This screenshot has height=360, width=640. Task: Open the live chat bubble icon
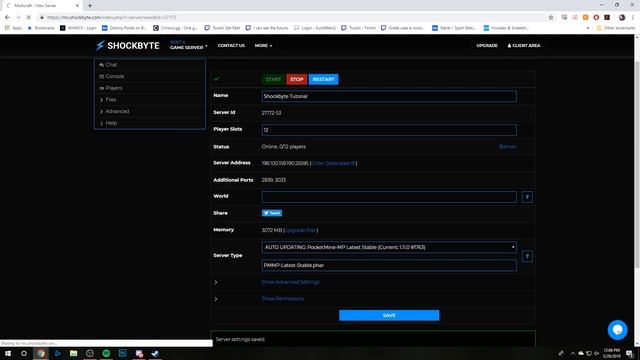click(617, 330)
